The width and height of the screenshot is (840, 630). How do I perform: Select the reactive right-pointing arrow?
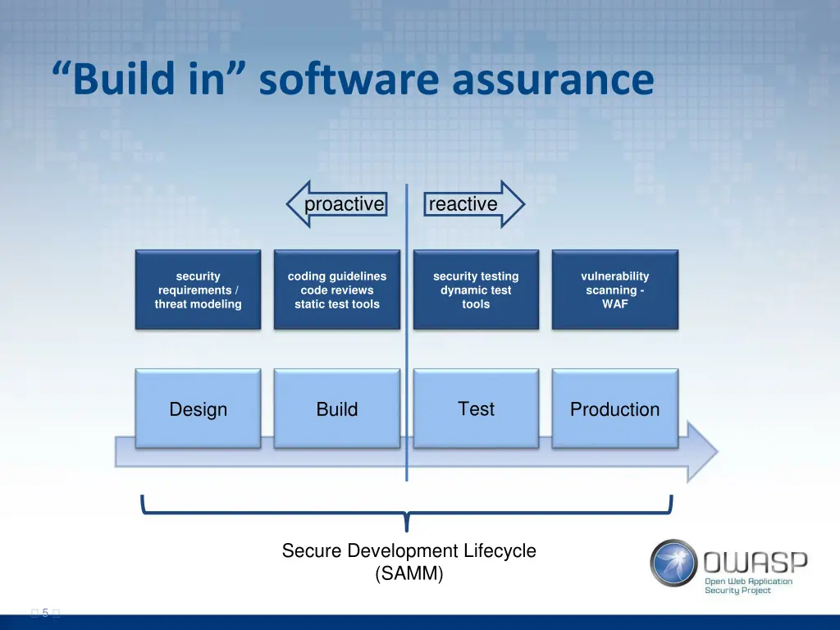pyautogui.click(x=474, y=204)
